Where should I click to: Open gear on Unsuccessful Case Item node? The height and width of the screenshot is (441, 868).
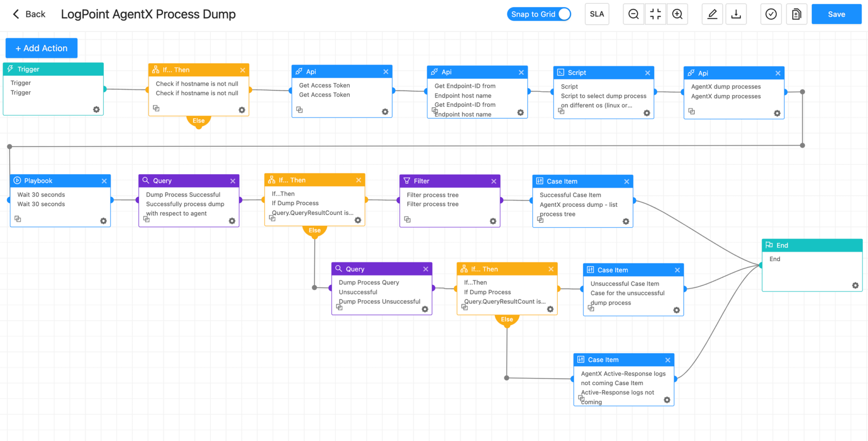(676, 310)
